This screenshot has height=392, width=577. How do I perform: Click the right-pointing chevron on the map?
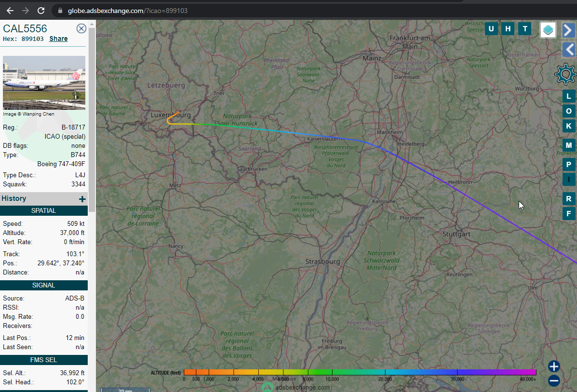coord(569,30)
